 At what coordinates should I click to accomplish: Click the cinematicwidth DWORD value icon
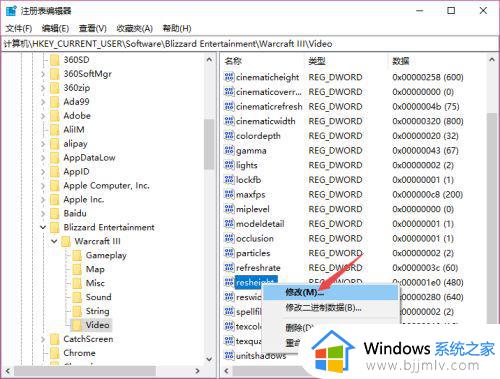click(x=229, y=121)
